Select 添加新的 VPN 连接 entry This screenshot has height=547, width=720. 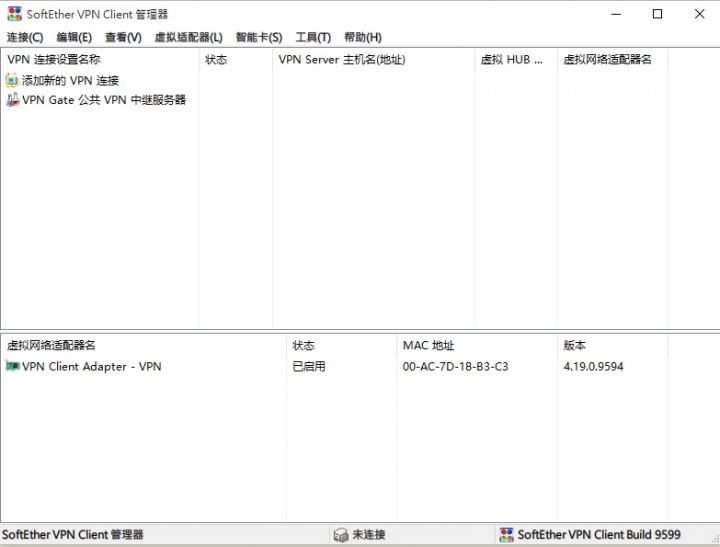tap(70, 81)
